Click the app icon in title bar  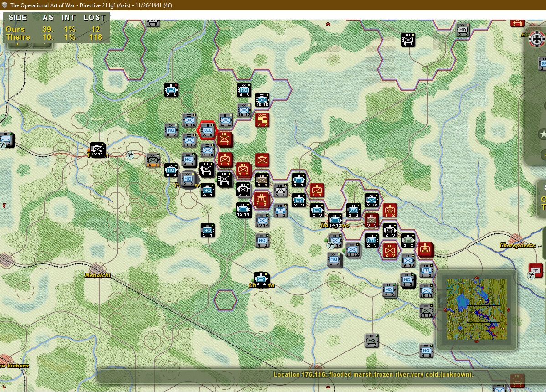click(5, 5)
